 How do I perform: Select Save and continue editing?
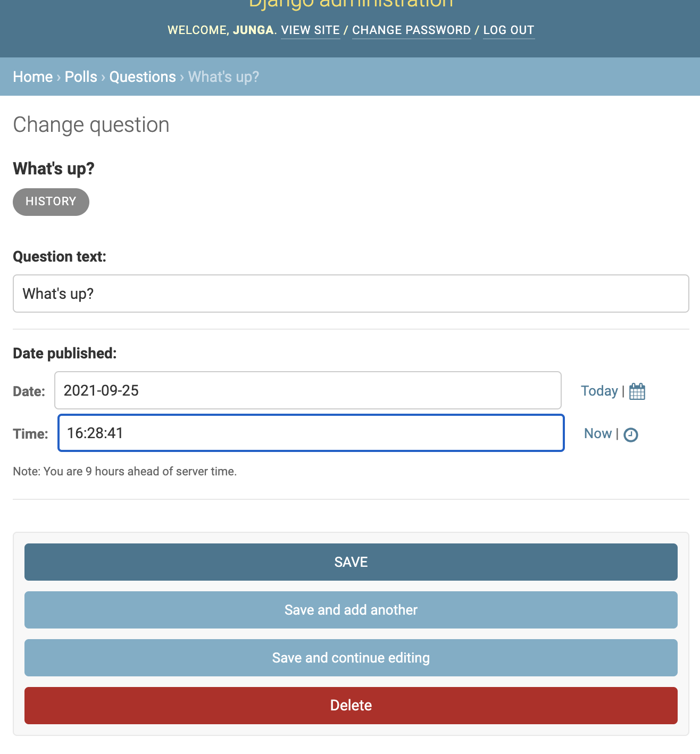point(351,658)
